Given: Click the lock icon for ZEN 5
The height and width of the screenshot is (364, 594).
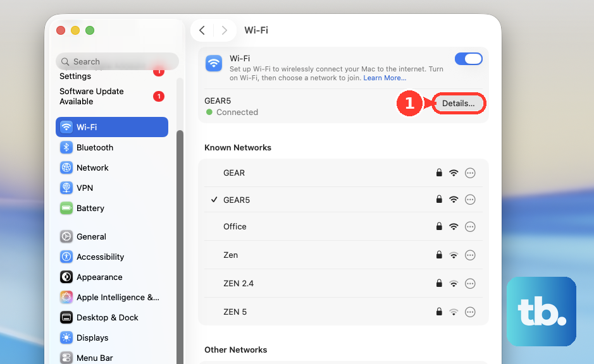Looking at the screenshot, I should coord(439,312).
